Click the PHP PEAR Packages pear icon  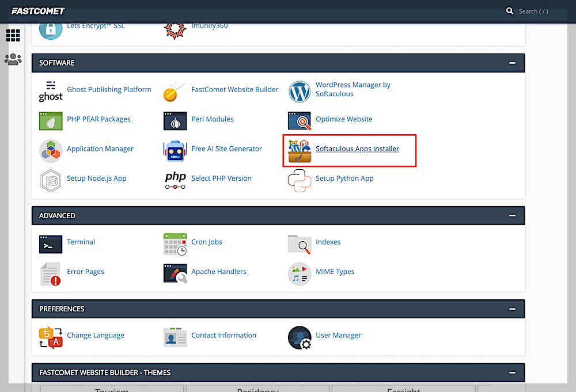[51, 121]
